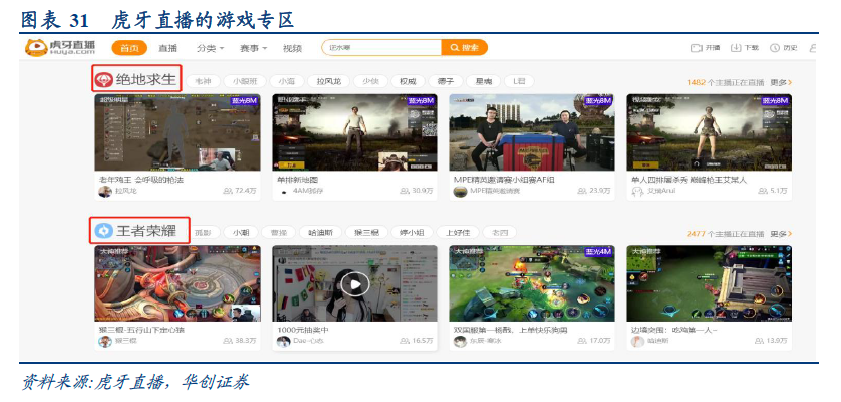This screenshot has width=841, height=402.
Task: Select the 哈迪斯 streamer tag
Action: (x=320, y=233)
